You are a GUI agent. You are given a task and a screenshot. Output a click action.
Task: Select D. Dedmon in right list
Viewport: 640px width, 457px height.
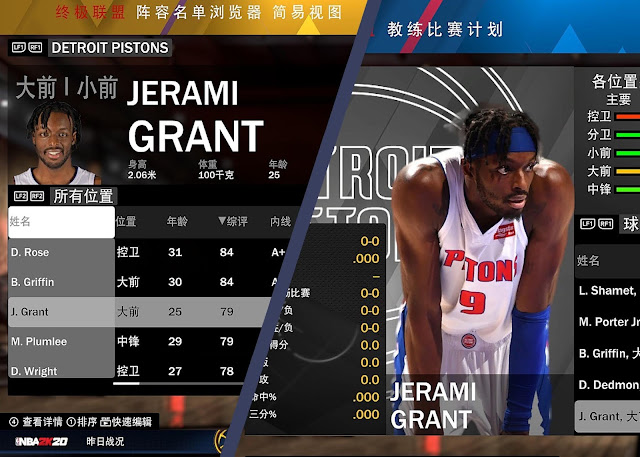click(x=607, y=385)
